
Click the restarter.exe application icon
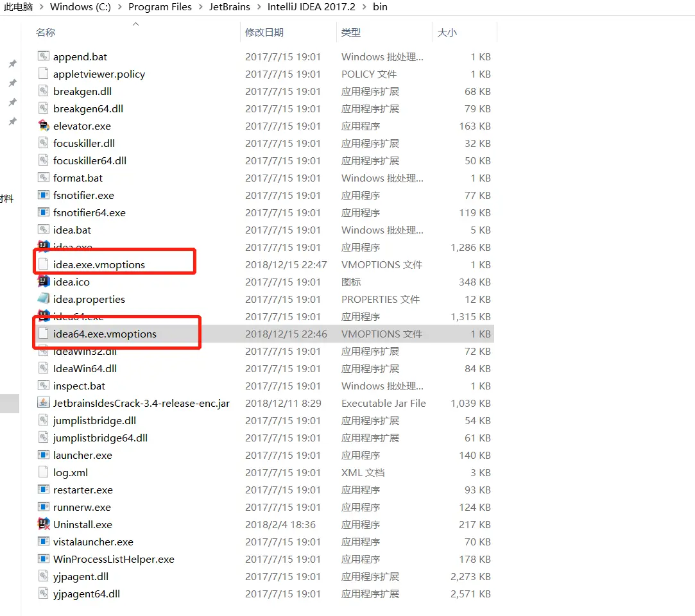(x=44, y=489)
